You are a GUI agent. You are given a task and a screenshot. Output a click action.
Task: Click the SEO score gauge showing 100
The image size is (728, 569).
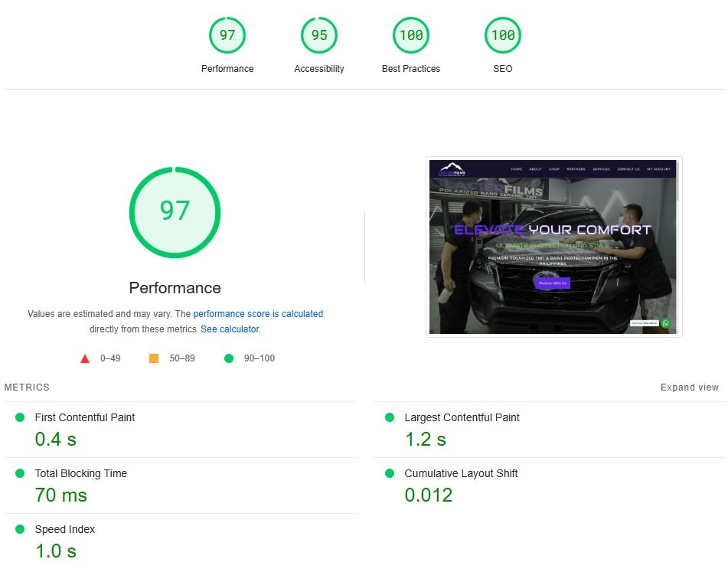click(x=503, y=35)
